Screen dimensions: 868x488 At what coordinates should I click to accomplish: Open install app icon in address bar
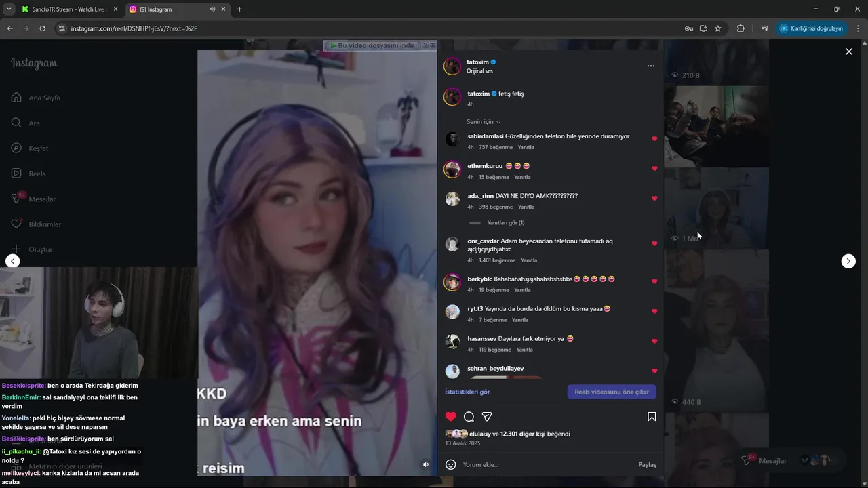coord(703,28)
